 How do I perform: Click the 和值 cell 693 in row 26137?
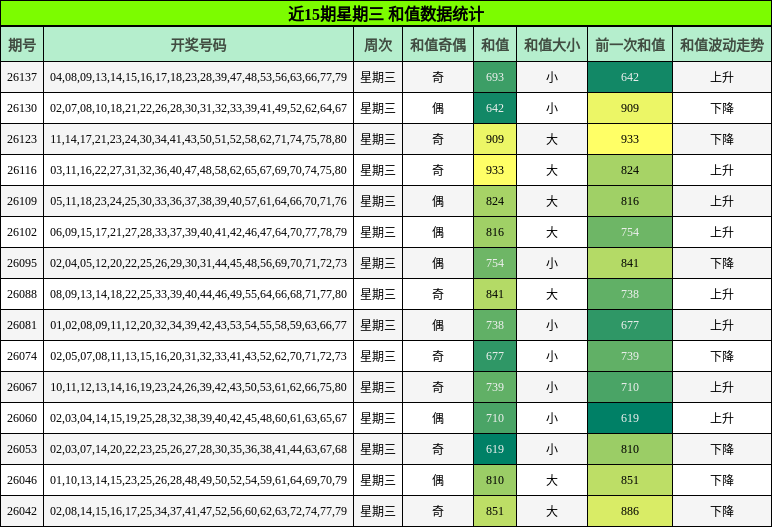click(495, 77)
